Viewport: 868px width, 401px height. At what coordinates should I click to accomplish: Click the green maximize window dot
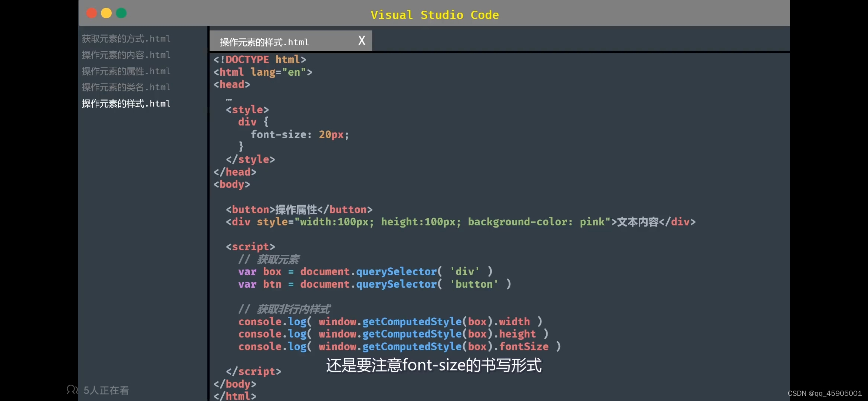click(x=121, y=13)
